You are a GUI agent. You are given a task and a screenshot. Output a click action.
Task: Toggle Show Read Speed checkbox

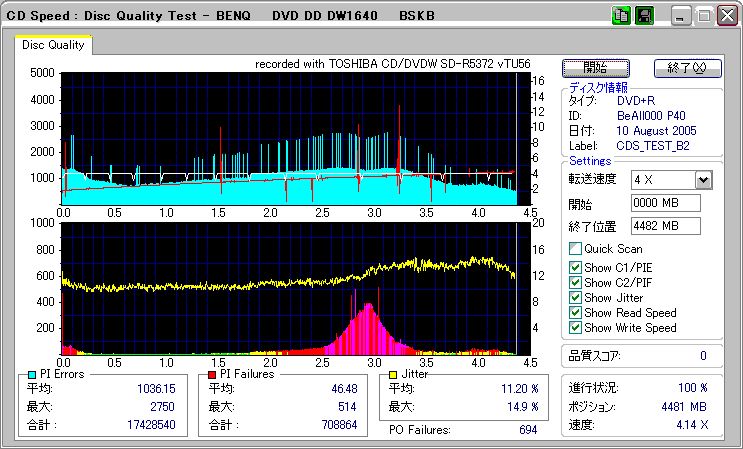575,312
